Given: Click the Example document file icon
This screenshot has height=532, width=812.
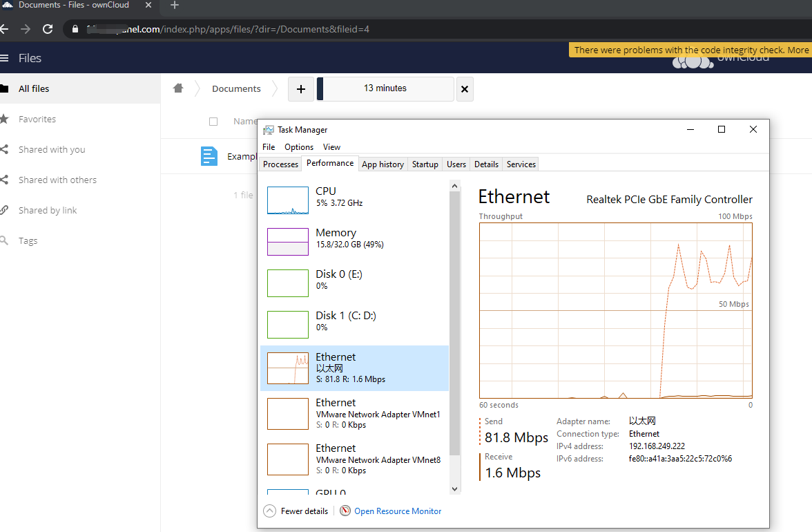Looking at the screenshot, I should click(209, 156).
